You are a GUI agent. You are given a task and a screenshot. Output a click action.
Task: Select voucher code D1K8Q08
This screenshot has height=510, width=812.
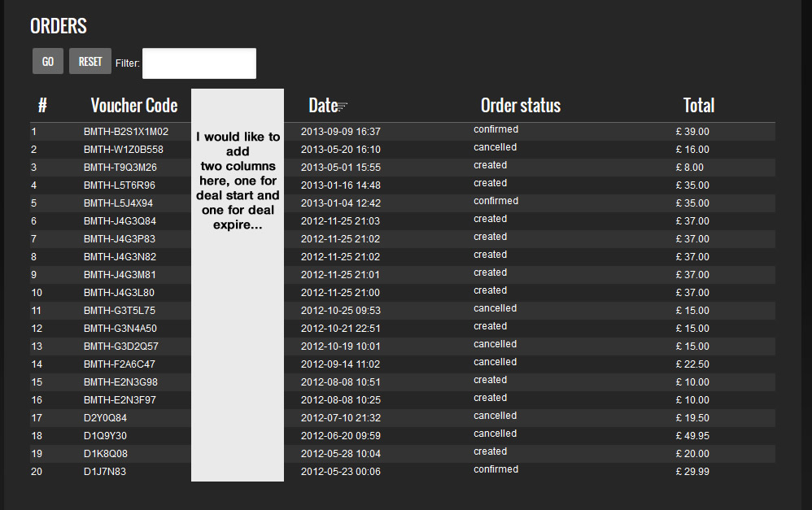105,454
